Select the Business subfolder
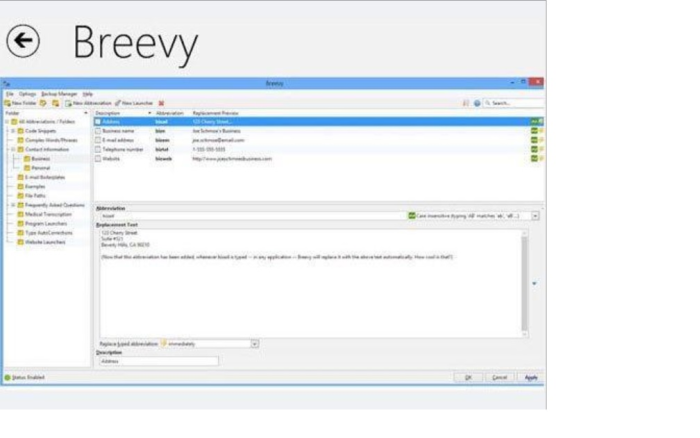Image resolution: width=700 pixels, height=438 pixels. coord(41,159)
